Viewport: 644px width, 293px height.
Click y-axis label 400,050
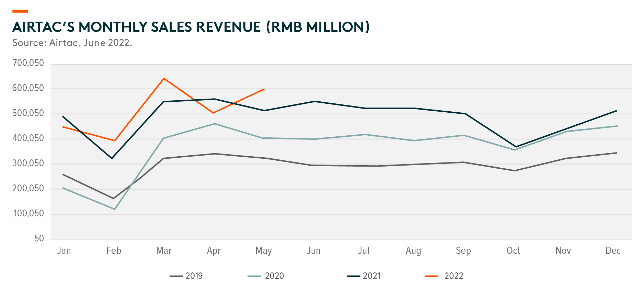(28, 138)
